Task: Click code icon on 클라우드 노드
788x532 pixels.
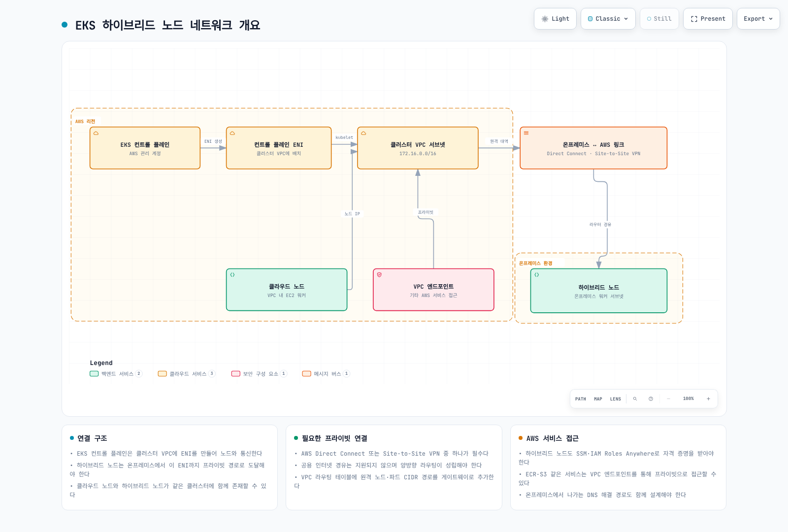Action: click(232, 275)
